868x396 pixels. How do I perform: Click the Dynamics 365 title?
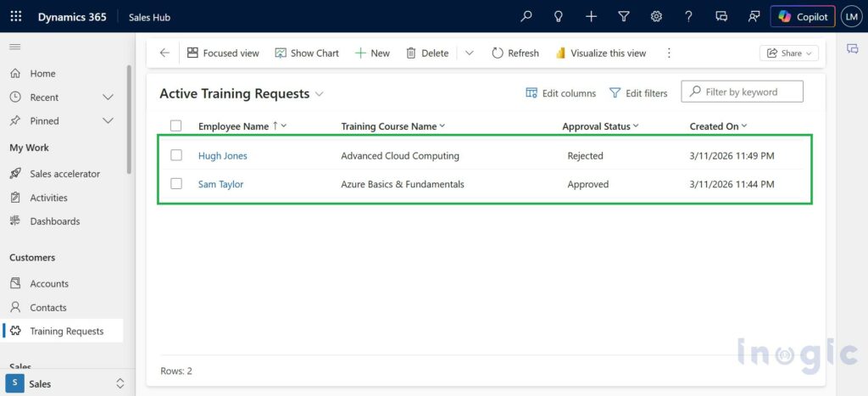coord(72,17)
